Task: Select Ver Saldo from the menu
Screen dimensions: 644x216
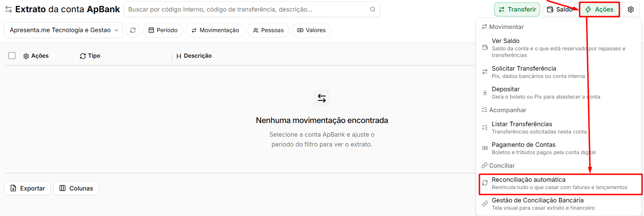Action: tap(559, 48)
